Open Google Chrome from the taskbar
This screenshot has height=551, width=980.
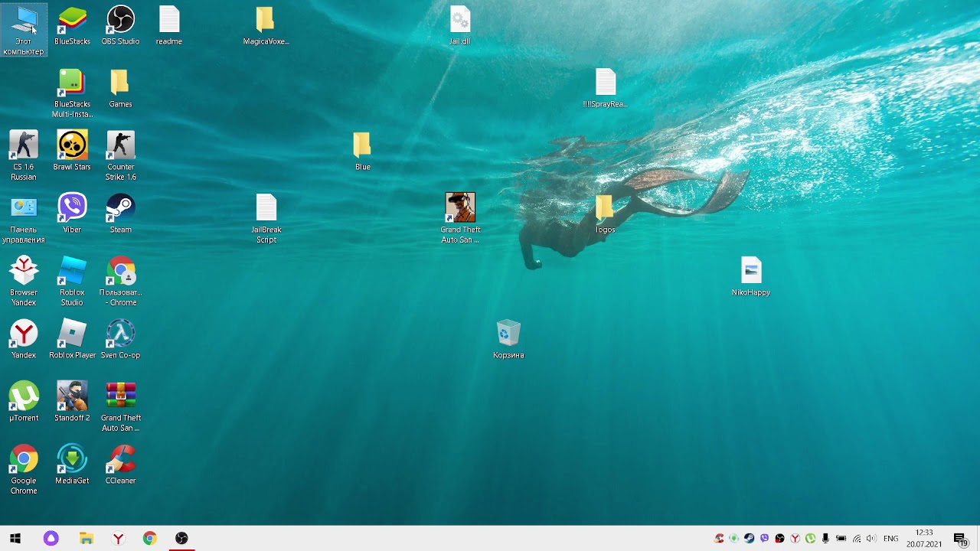150,539
